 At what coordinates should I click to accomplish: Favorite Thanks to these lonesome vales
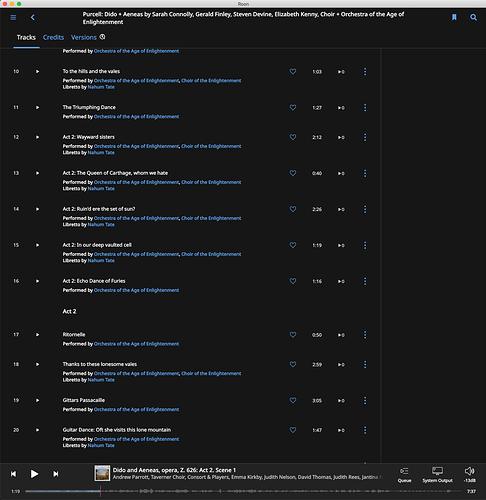tap(293, 364)
